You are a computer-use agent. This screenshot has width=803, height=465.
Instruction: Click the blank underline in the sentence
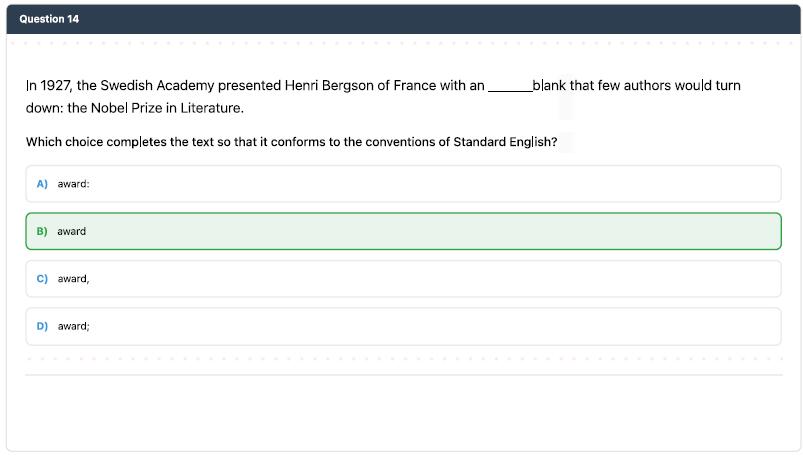(509, 87)
